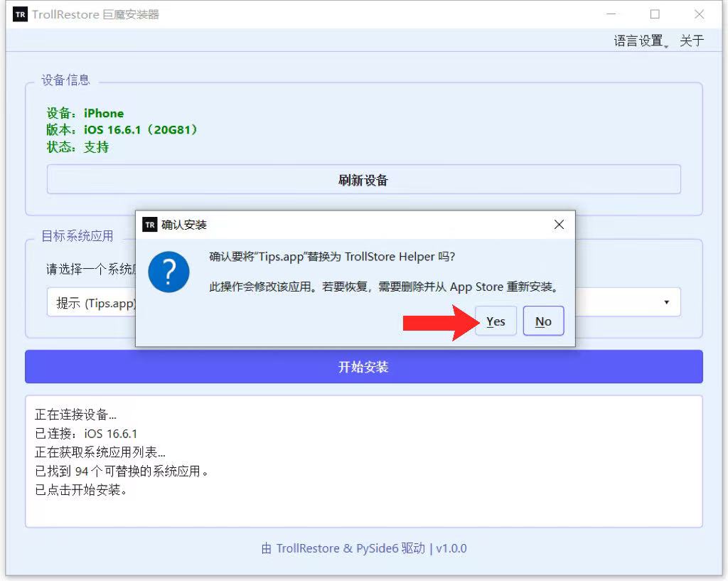Image resolution: width=728 pixels, height=581 pixels.
Task: Click the TR icon in dialog title
Action: tap(149, 225)
